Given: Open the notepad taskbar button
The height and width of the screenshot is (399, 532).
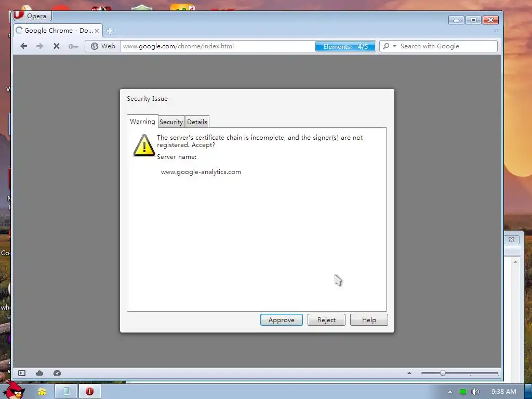Looking at the screenshot, I should click(66, 392).
